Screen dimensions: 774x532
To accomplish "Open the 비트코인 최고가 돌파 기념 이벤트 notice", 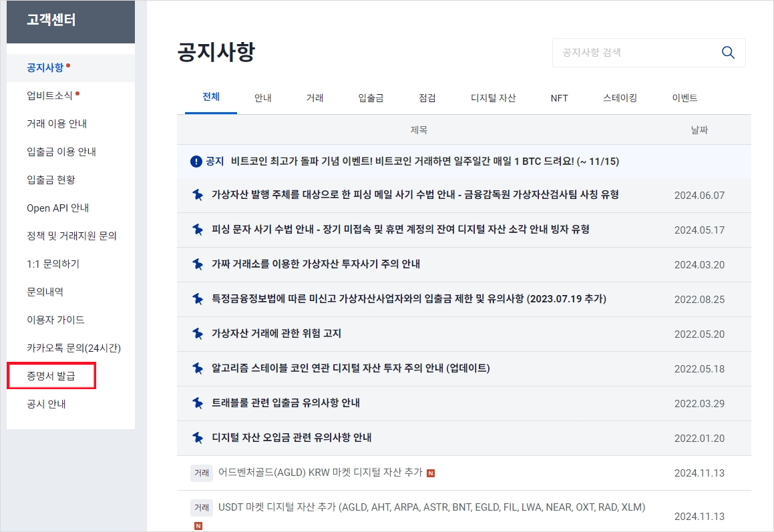I will tap(425, 162).
